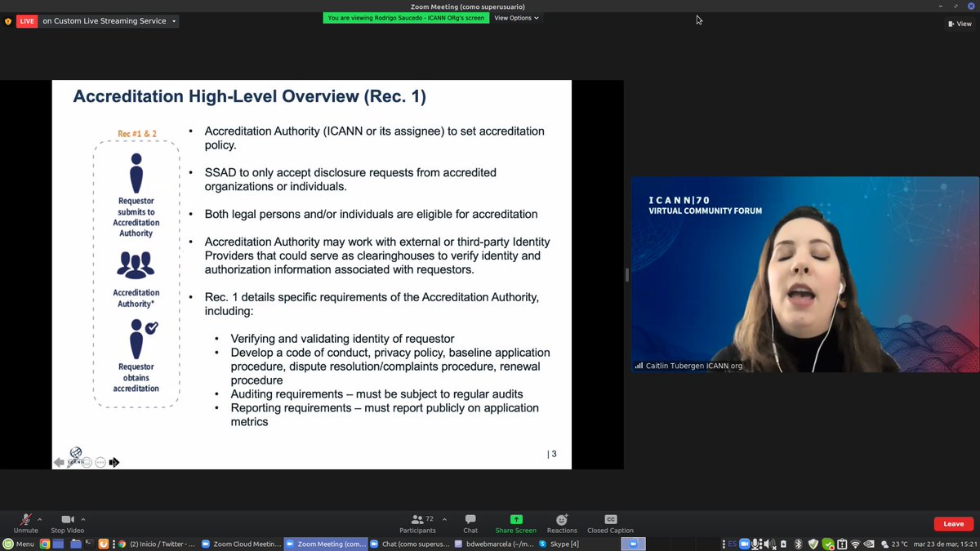Open the Participants panel
Image resolution: width=980 pixels, height=551 pixels.
[417, 522]
